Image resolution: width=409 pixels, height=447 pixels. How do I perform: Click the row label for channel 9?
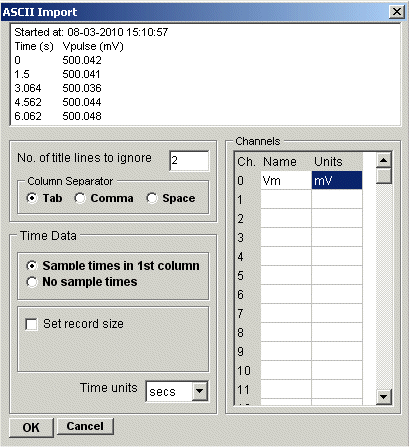tap(240, 351)
